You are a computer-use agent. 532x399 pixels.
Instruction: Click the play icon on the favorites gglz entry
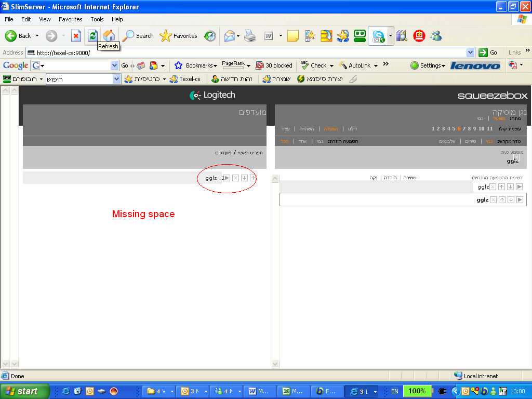(227, 178)
